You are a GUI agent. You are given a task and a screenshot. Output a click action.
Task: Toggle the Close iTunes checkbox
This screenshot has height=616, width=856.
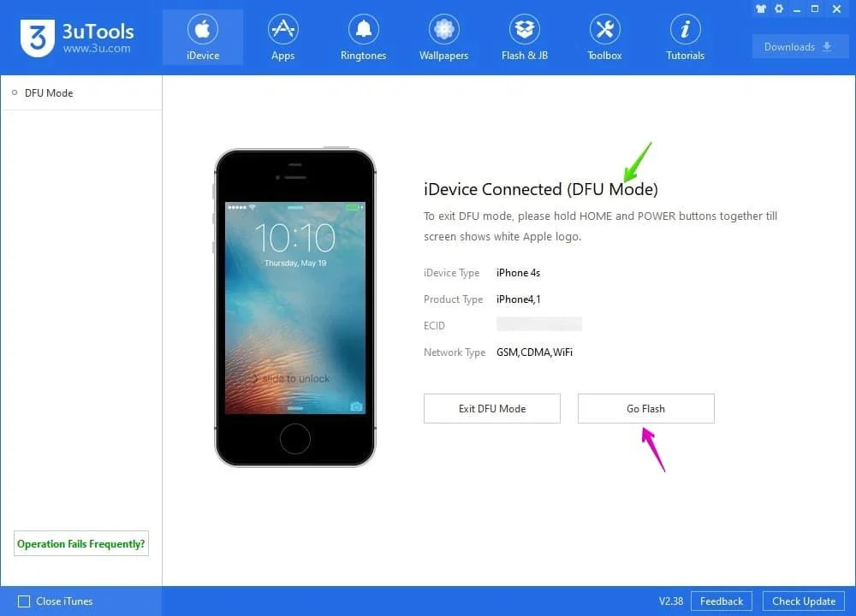(x=23, y=601)
